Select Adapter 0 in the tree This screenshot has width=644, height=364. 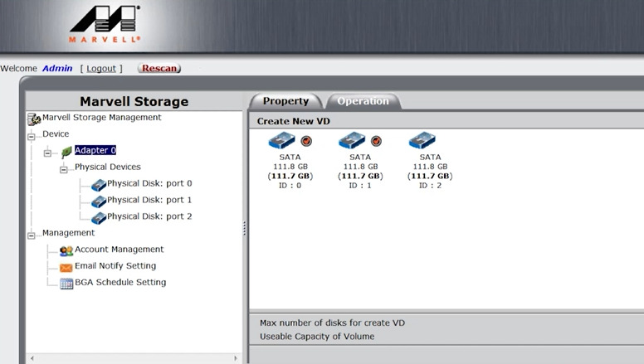[x=95, y=150]
